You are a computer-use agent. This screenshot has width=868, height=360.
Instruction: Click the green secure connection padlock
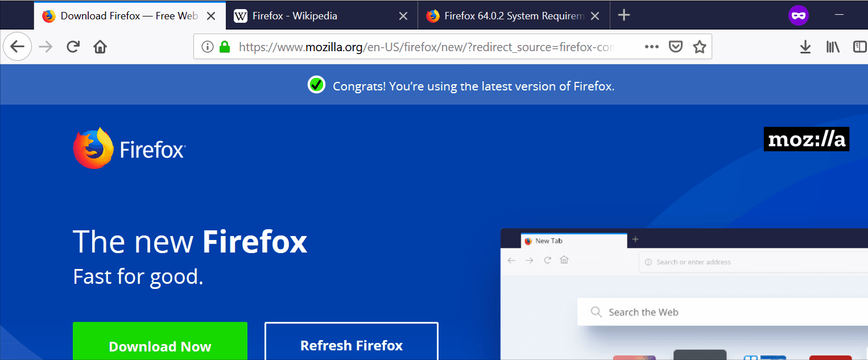[x=225, y=47]
